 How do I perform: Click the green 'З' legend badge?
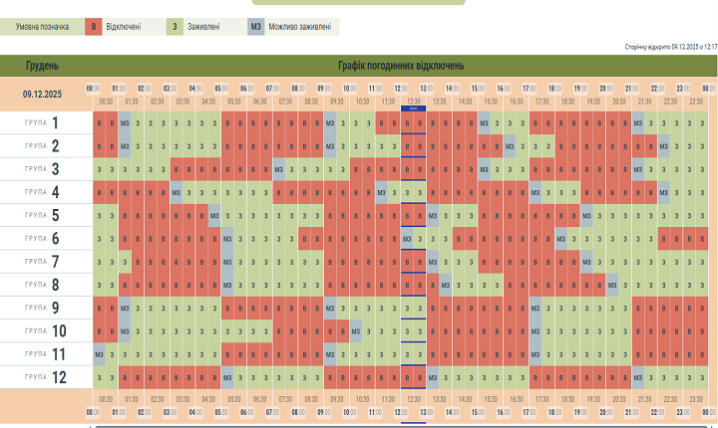pos(176,27)
